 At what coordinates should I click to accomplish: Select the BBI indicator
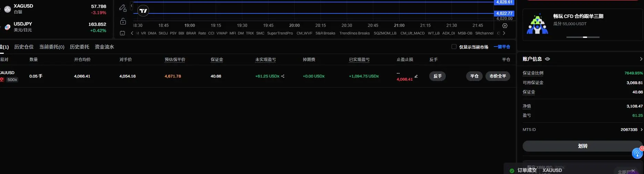(181, 33)
